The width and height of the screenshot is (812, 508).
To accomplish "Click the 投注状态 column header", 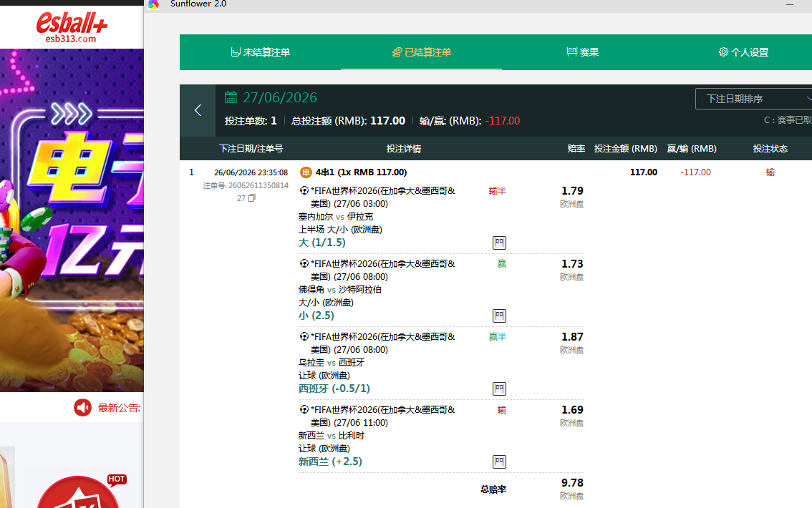I will pos(770,149).
